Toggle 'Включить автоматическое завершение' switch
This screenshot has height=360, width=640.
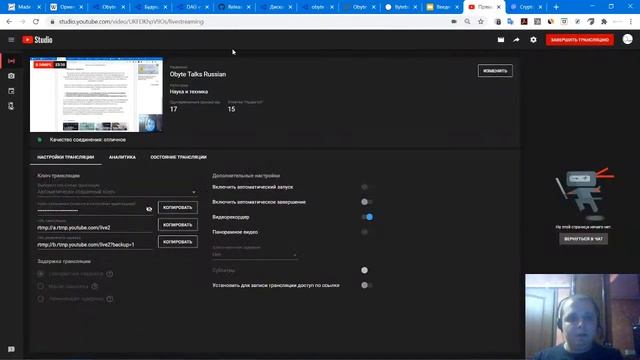[x=367, y=202]
